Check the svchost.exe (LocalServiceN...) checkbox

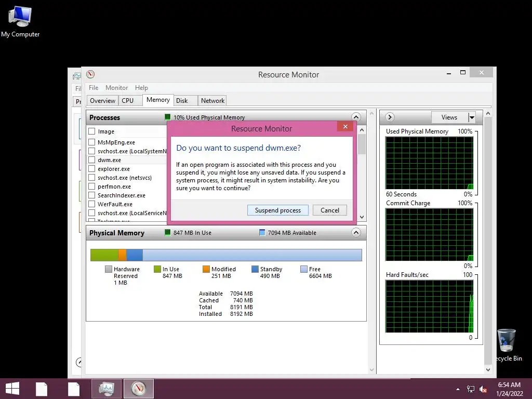click(91, 212)
